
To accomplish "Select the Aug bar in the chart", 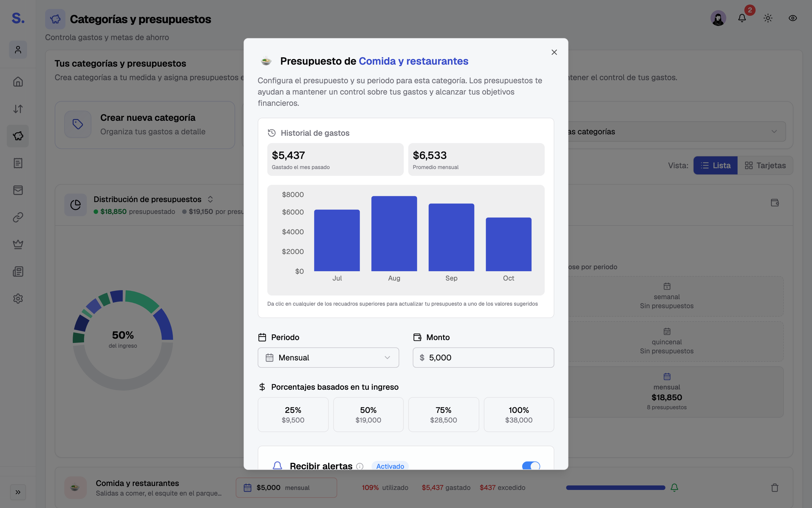I will pyautogui.click(x=394, y=233).
